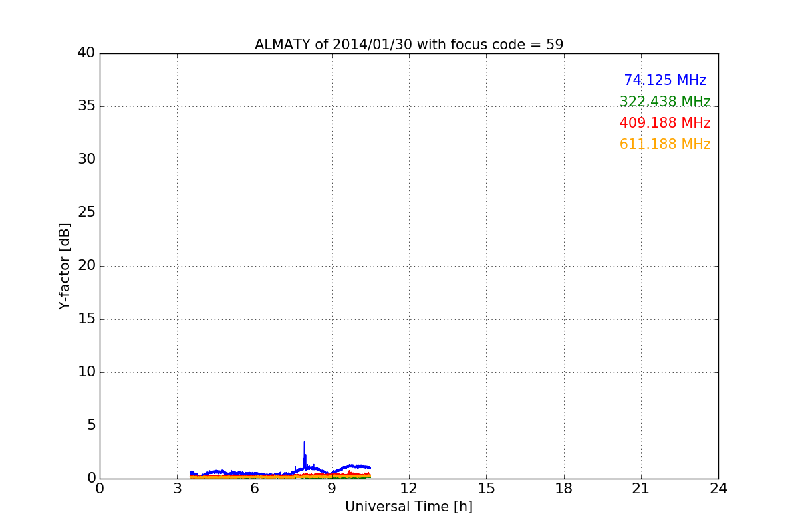Click x-axis tick label 24
This screenshot has width=798, height=532.
pos(718,489)
